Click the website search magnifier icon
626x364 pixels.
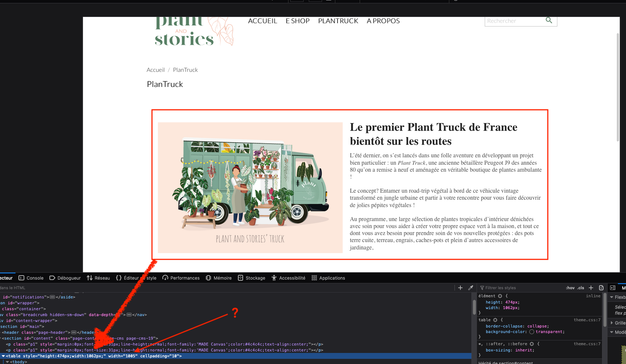(x=549, y=20)
